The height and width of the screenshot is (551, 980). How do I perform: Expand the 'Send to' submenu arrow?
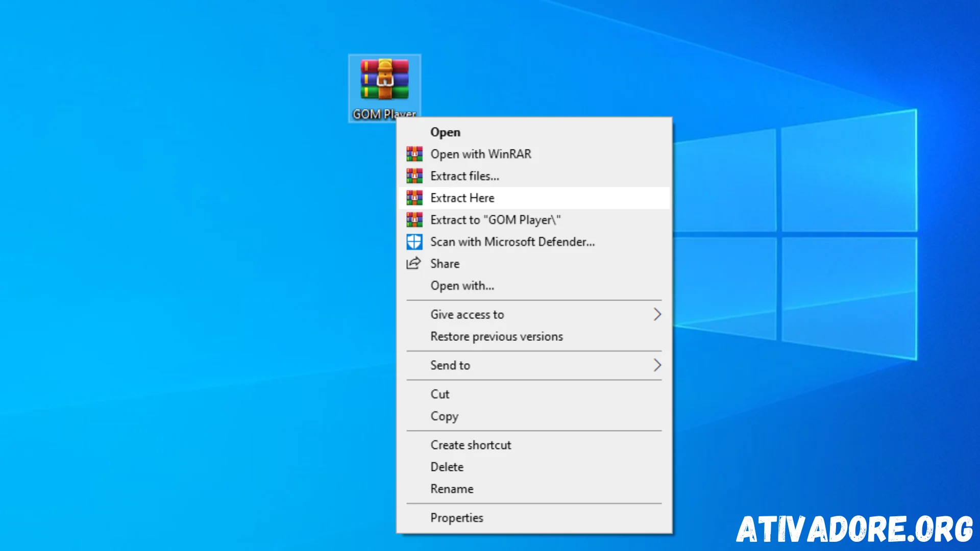[657, 365]
